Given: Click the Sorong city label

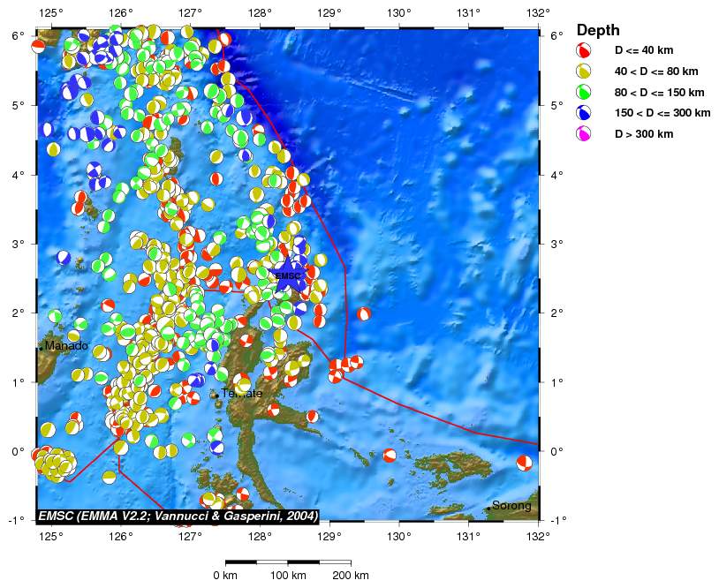Looking at the screenshot, I should point(511,506).
